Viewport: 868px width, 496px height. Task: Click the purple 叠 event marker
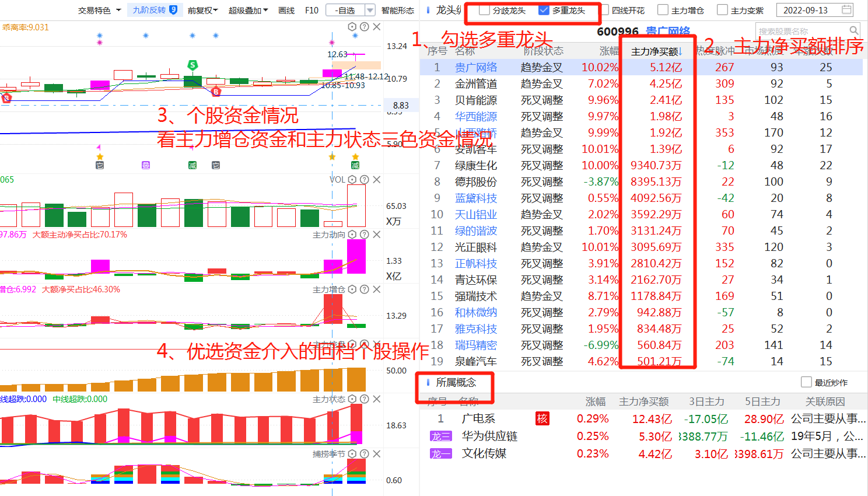pyautogui.click(x=146, y=165)
